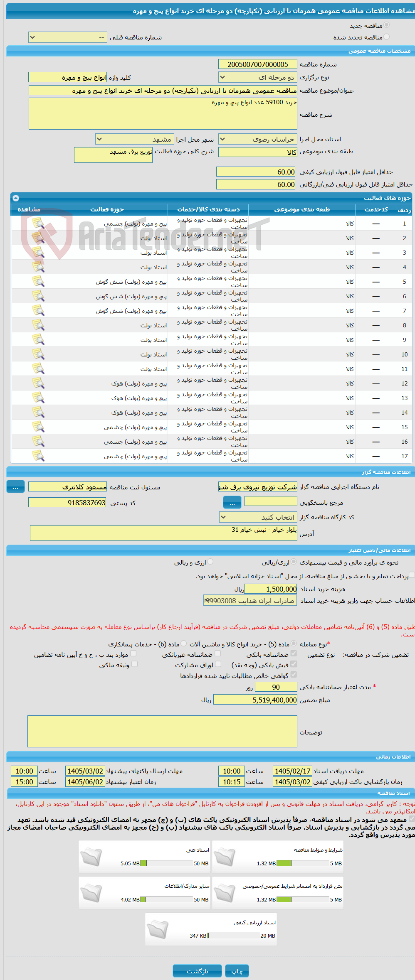The image size is (415, 980).
Task: Open view icon for activity row 6
Action: coord(38,296)
